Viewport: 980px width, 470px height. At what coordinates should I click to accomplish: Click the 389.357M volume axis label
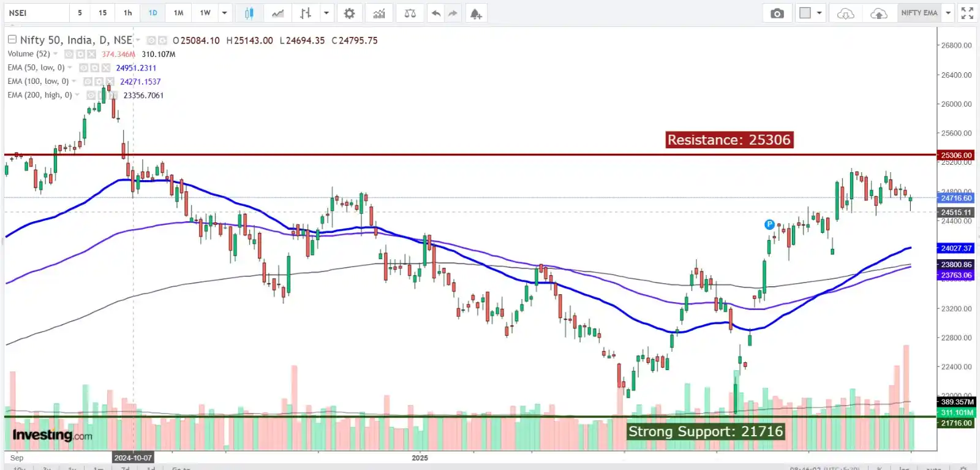(957, 402)
